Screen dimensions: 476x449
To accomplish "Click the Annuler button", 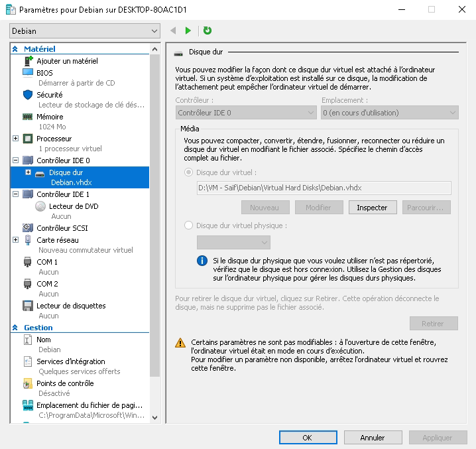I will [373, 438].
